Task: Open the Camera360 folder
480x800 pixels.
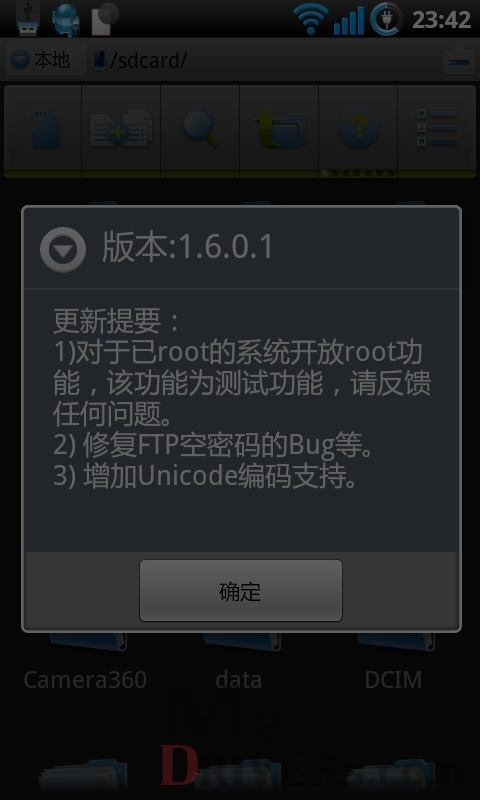Action: click(85, 680)
